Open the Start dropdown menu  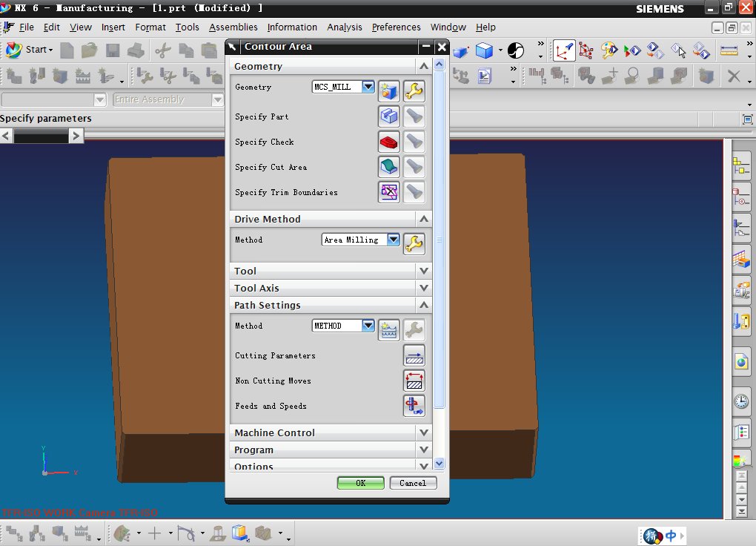(x=30, y=50)
